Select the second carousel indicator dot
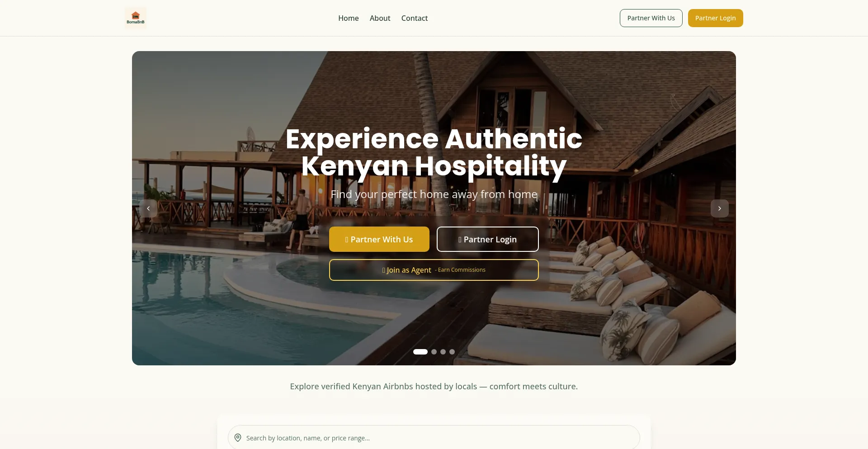The image size is (868, 449). (x=434, y=352)
